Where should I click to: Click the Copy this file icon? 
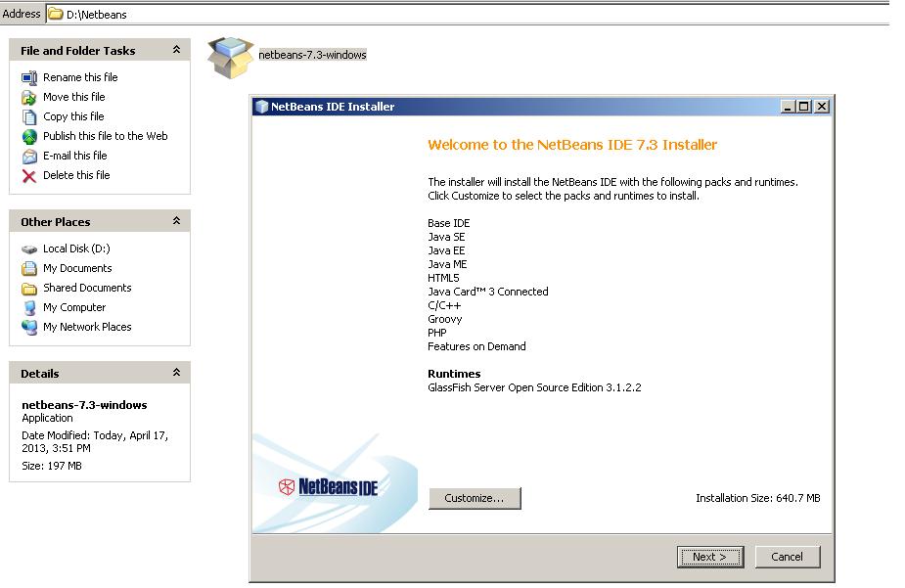[29, 116]
